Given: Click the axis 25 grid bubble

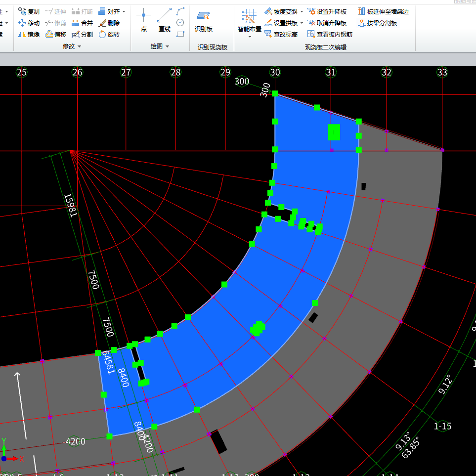Looking at the screenshot, I should [x=22, y=72].
